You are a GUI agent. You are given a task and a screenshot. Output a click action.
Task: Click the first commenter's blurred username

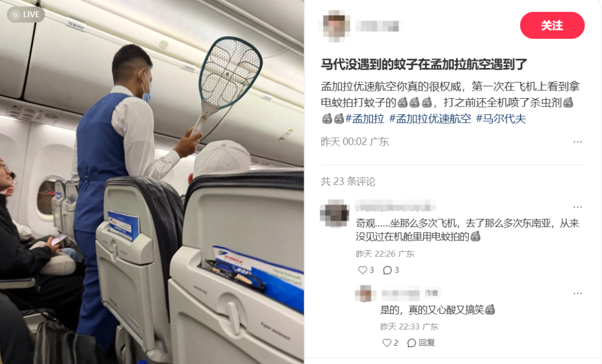tap(395, 206)
